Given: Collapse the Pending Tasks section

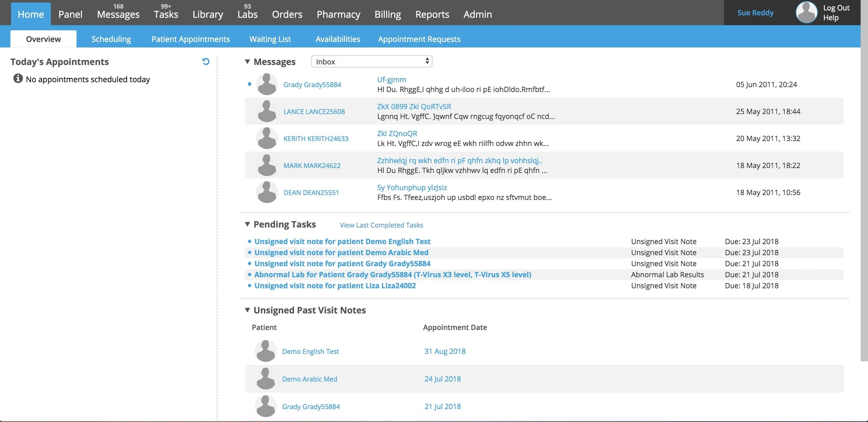Looking at the screenshot, I should point(247,224).
